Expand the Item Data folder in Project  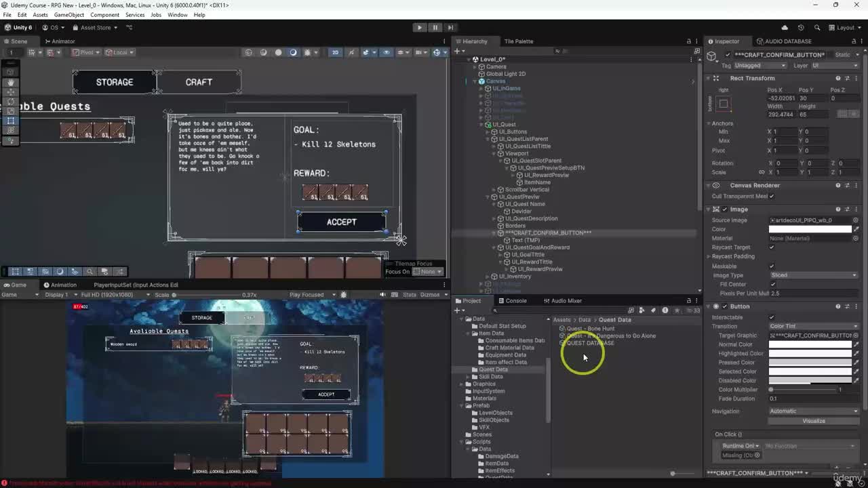(468, 333)
